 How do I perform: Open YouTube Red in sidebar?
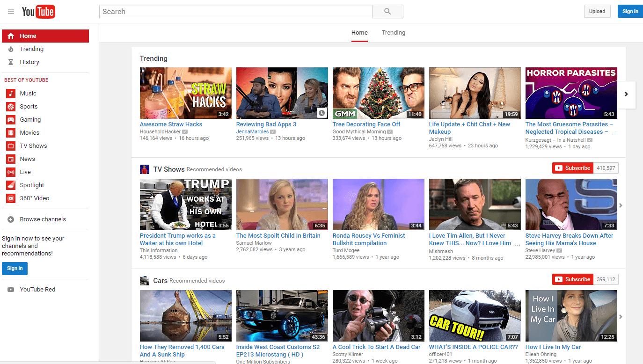click(37, 290)
